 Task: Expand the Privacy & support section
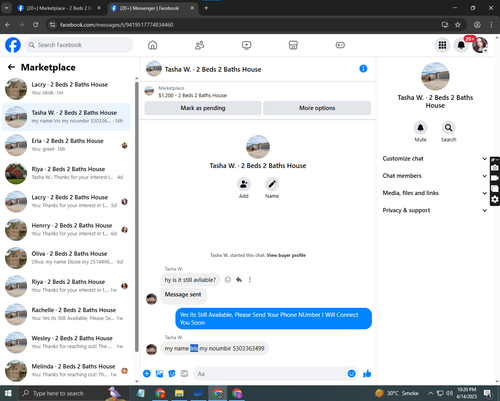(x=435, y=210)
